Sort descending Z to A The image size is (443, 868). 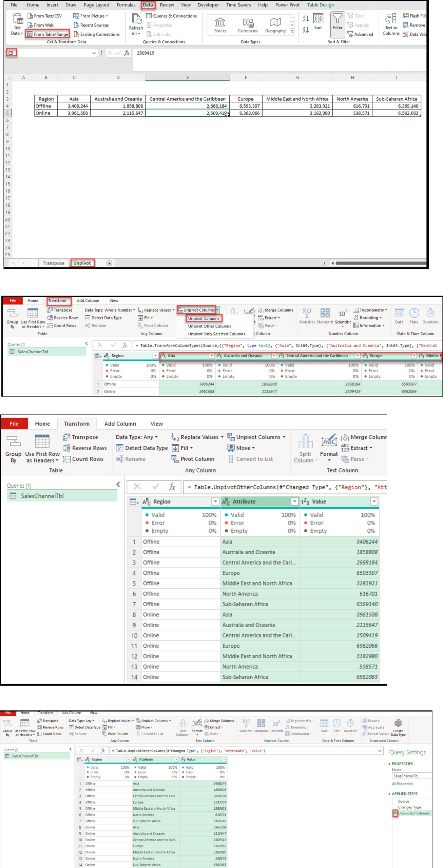(306, 30)
